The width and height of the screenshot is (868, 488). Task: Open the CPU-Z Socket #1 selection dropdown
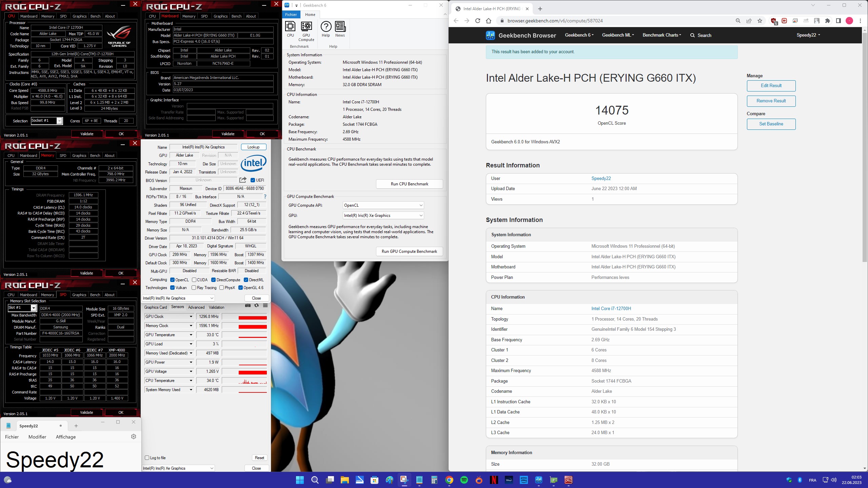pyautogui.click(x=47, y=121)
